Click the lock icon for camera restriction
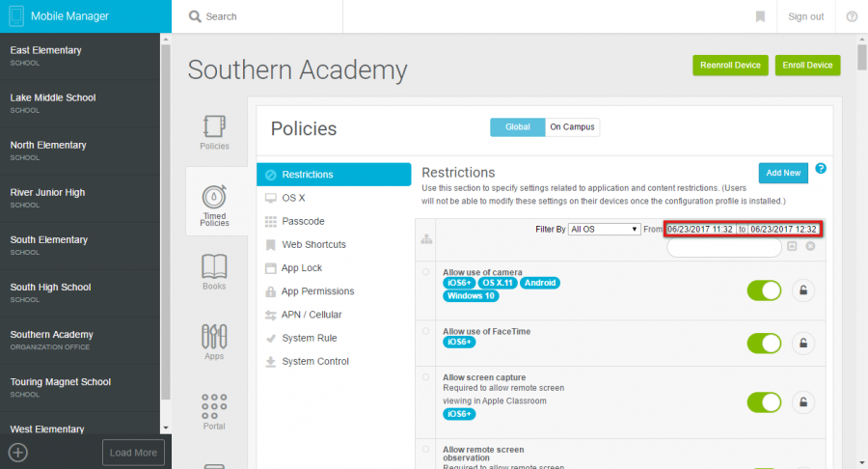Image resolution: width=868 pixels, height=469 pixels. pos(802,290)
